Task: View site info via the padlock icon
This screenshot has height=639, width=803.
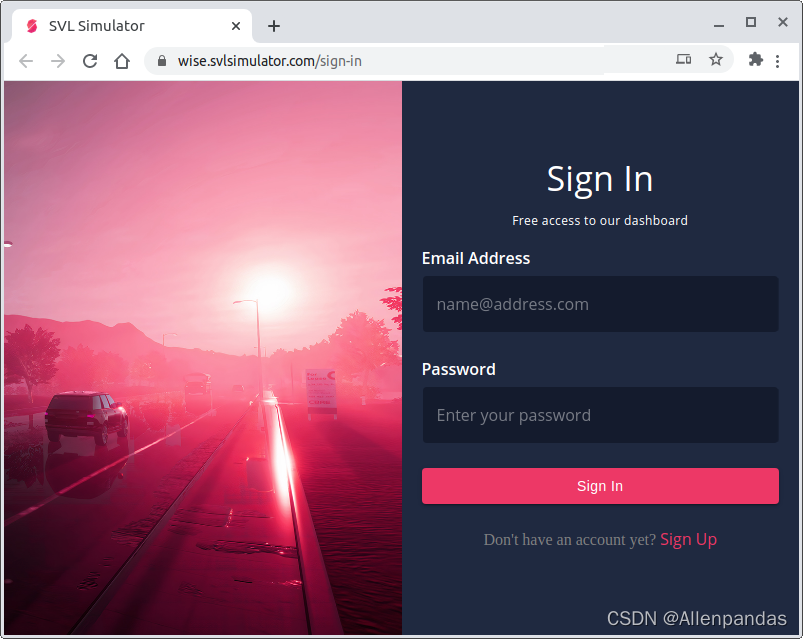Action: point(162,61)
